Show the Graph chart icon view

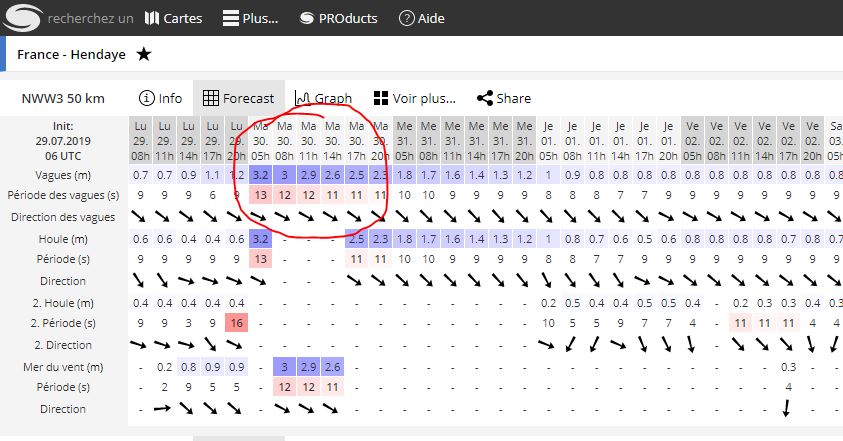(x=303, y=98)
